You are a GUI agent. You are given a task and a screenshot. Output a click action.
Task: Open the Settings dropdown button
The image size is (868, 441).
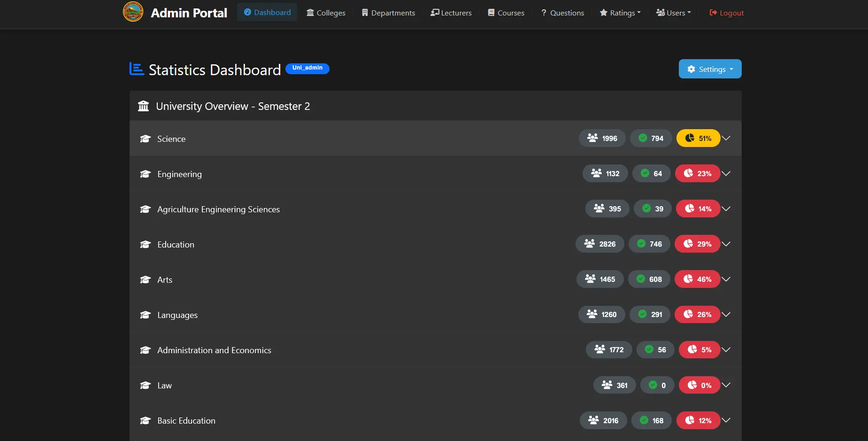[709, 69]
